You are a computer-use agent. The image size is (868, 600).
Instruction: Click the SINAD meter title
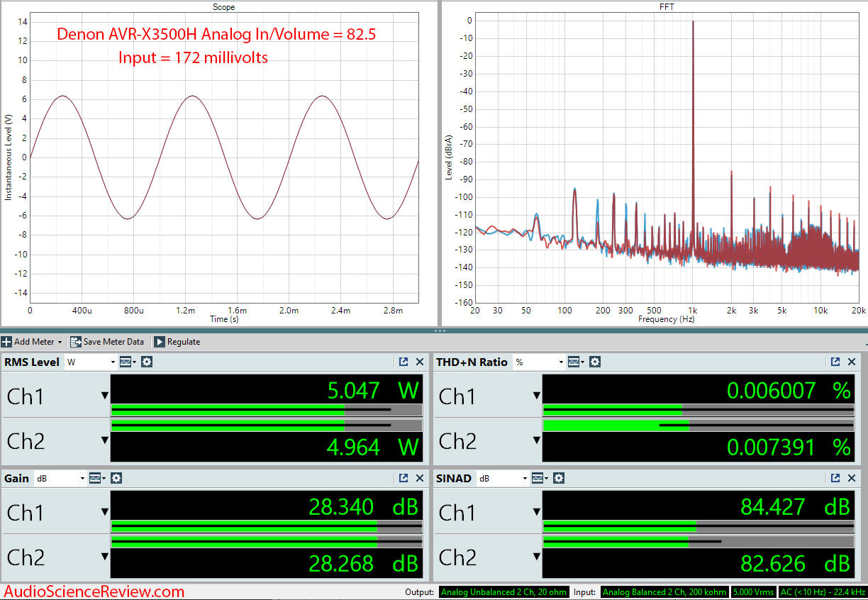pyautogui.click(x=455, y=478)
